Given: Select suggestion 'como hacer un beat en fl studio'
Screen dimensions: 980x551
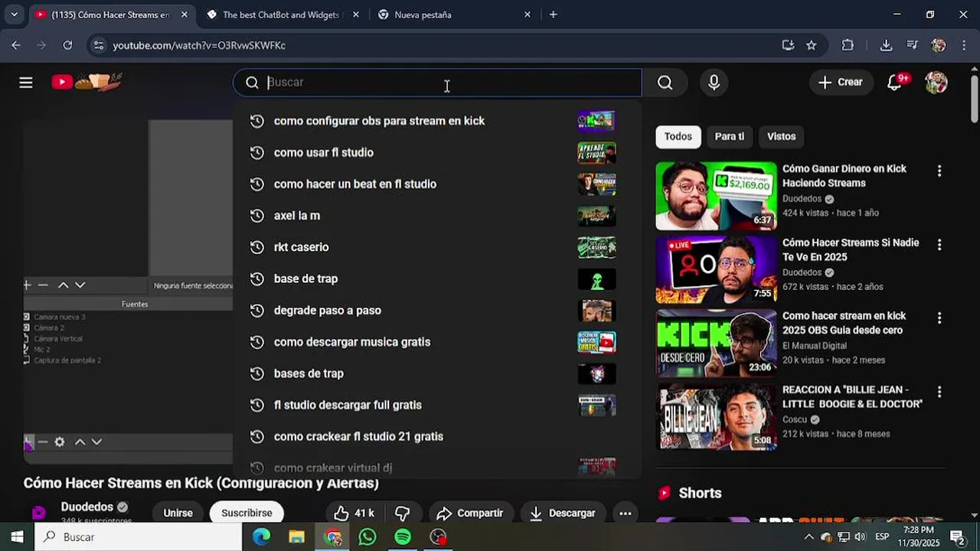Looking at the screenshot, I should click(x=437, y=184).
